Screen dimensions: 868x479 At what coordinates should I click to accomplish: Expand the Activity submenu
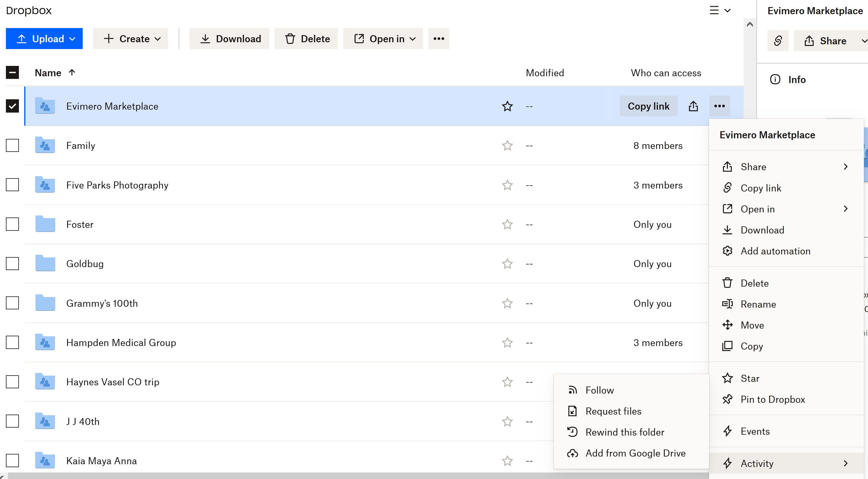[x=786, y=463]
